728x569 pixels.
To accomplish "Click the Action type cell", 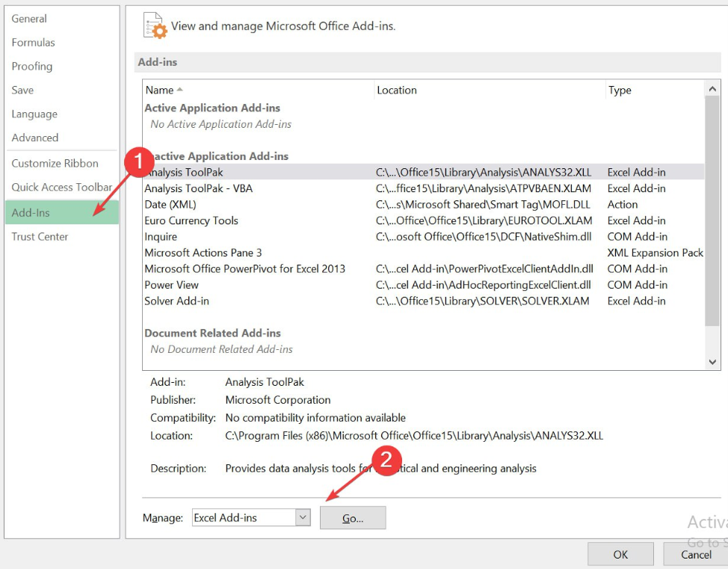I will [x=622, y=205].
